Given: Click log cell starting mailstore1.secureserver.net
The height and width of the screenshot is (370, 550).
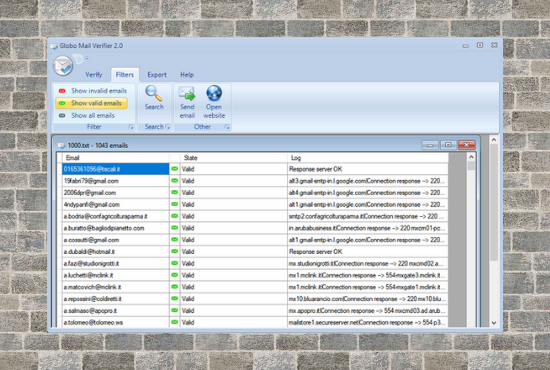Looking at the screenshot, I should pyautogui.click(x=368, y=322).
